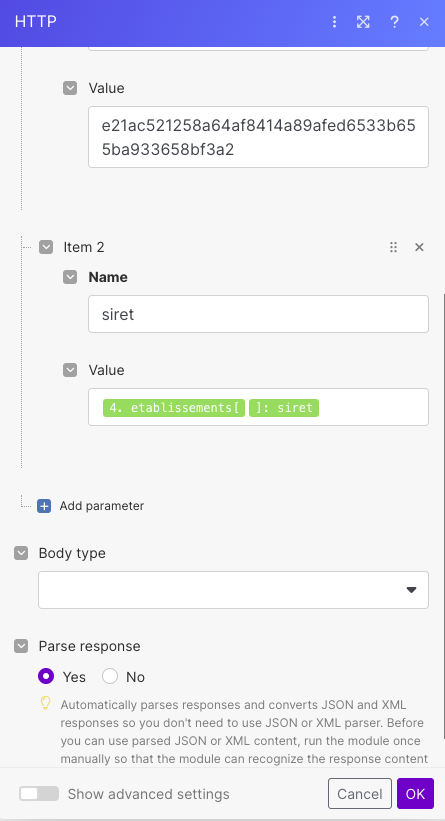The height and width of the screenshot is (821, 445).
Task: Click the Cancel button
Action: click(x=360, y=794)
